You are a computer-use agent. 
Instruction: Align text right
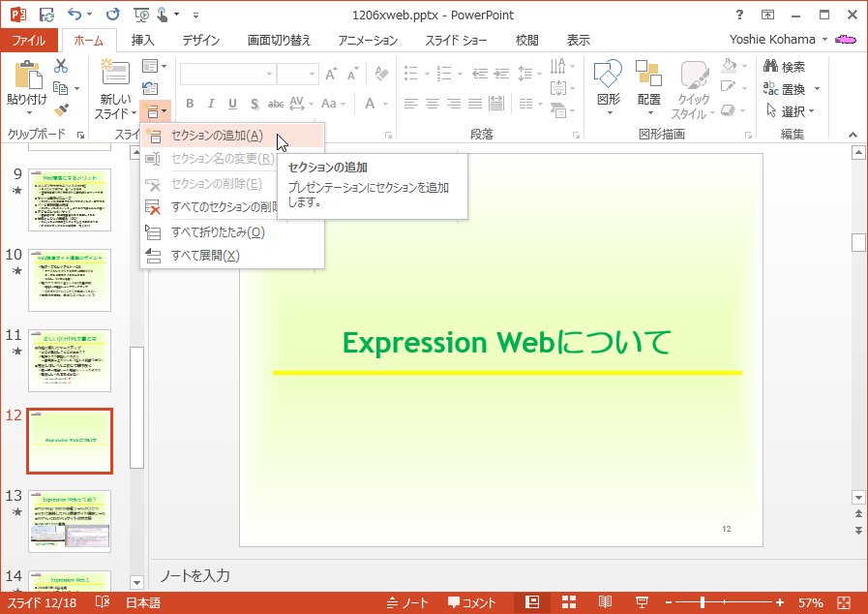click(x=454, y=104)
